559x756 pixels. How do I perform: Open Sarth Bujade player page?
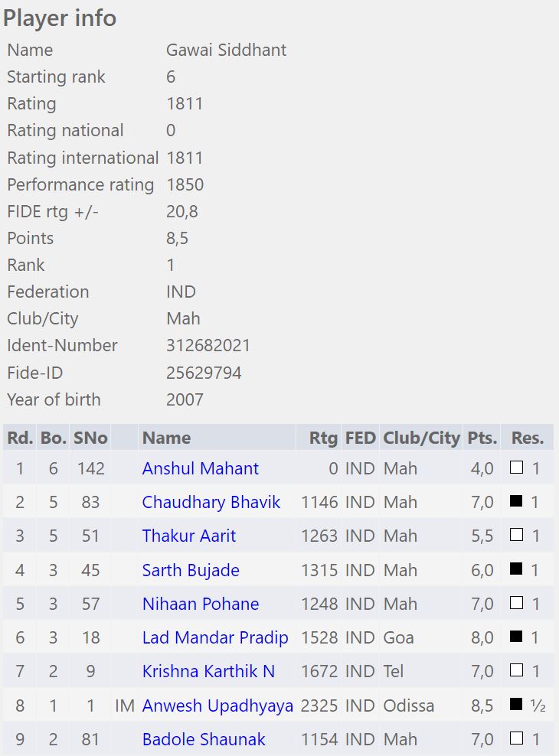191,570
